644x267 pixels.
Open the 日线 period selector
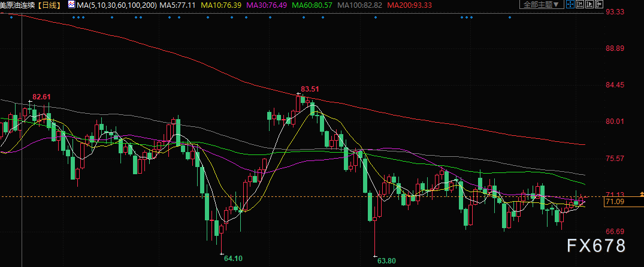pos(50,5)
